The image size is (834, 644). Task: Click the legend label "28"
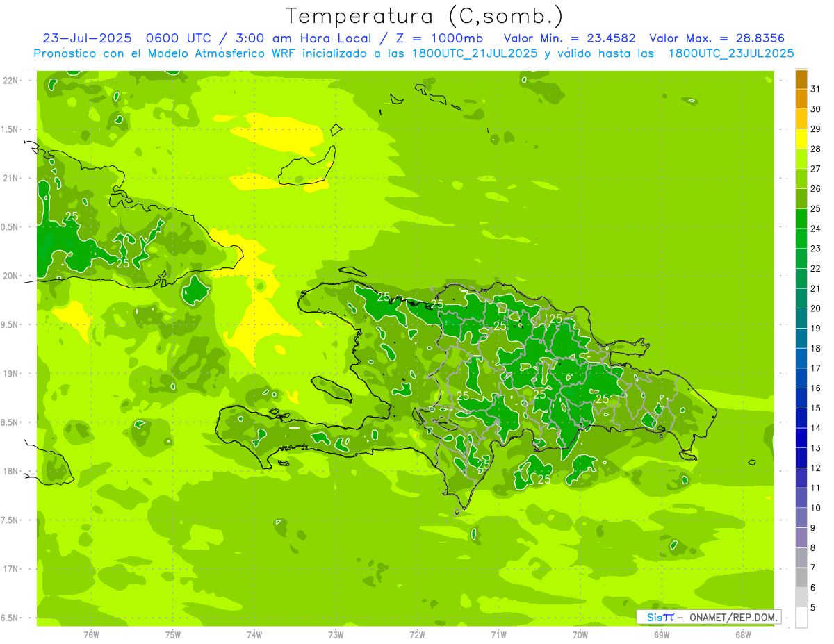[815, 149]
